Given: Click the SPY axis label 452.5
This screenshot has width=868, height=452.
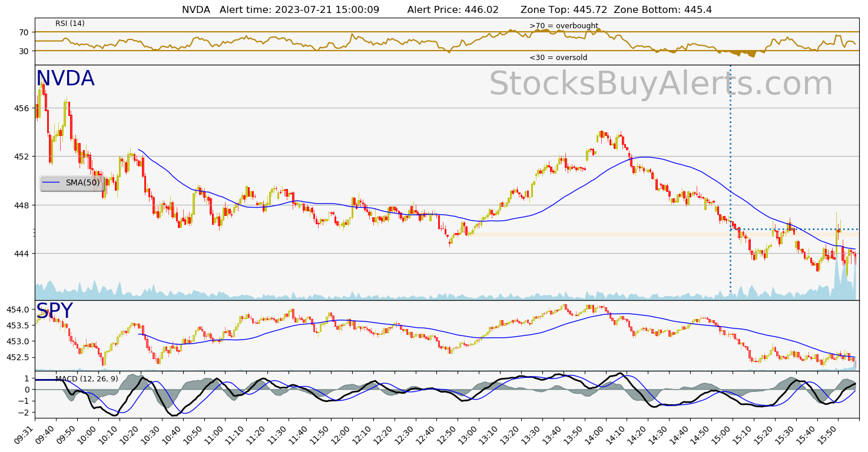Looking at the screenshot, I should pyautogui.click(x=18, y=358).
